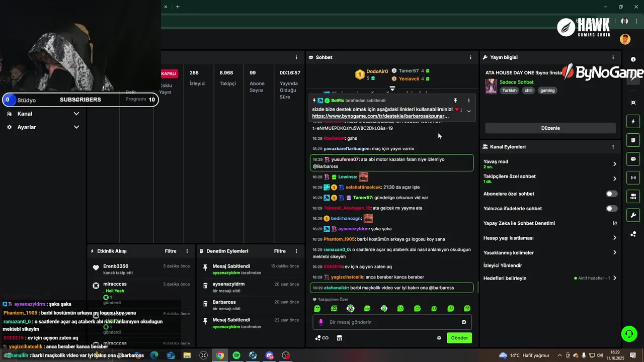Open the bynogame.com destek link
The width and height of the screenshot is (644, 362).
coord(380,116)
